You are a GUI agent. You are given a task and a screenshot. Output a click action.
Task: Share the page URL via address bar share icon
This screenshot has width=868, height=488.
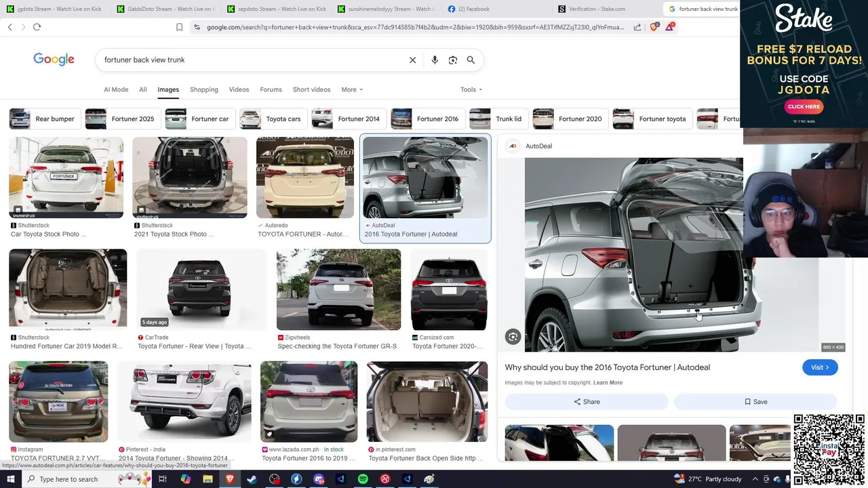pos(637,27)
